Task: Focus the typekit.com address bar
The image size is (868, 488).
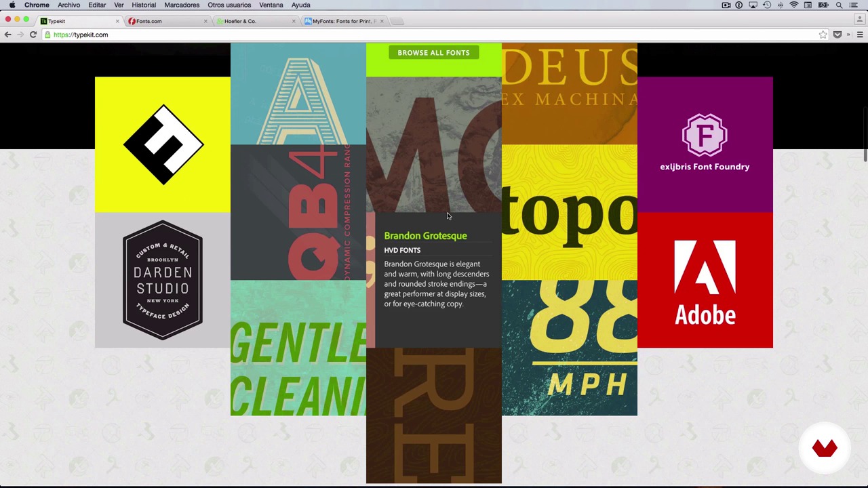Action: pos(434,35)
